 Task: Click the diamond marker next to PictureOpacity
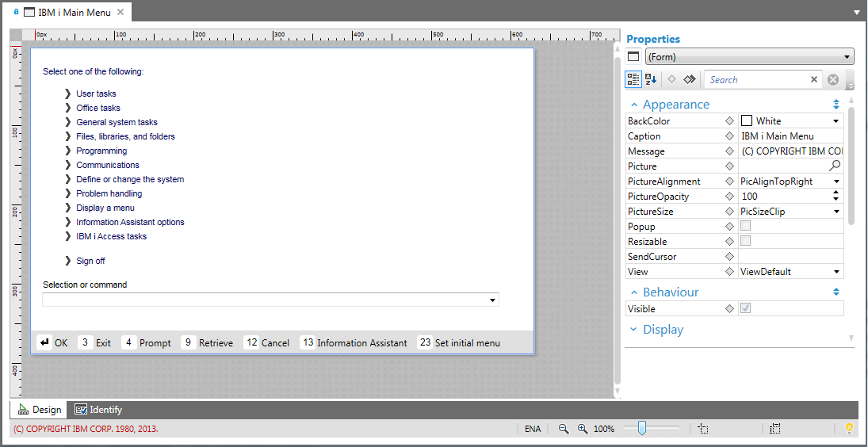[x=729, y=197]
